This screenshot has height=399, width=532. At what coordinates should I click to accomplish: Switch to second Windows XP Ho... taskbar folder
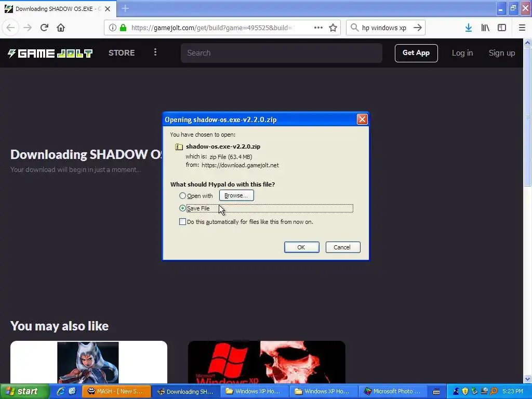click(324, 391)
